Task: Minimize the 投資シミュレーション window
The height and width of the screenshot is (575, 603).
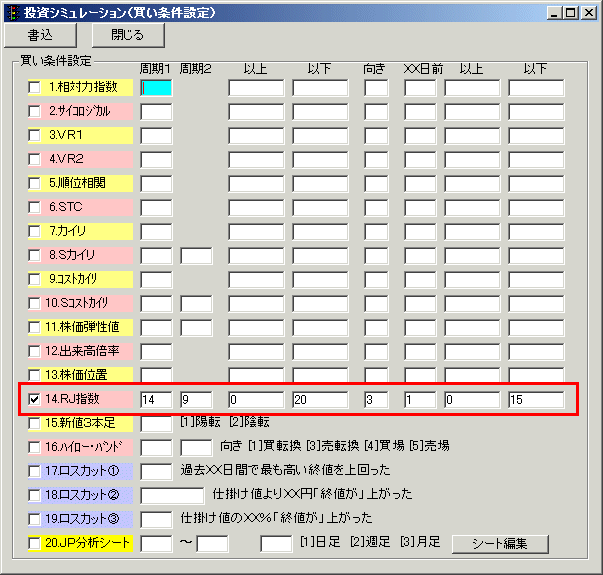Action: (x=554, y=13)
